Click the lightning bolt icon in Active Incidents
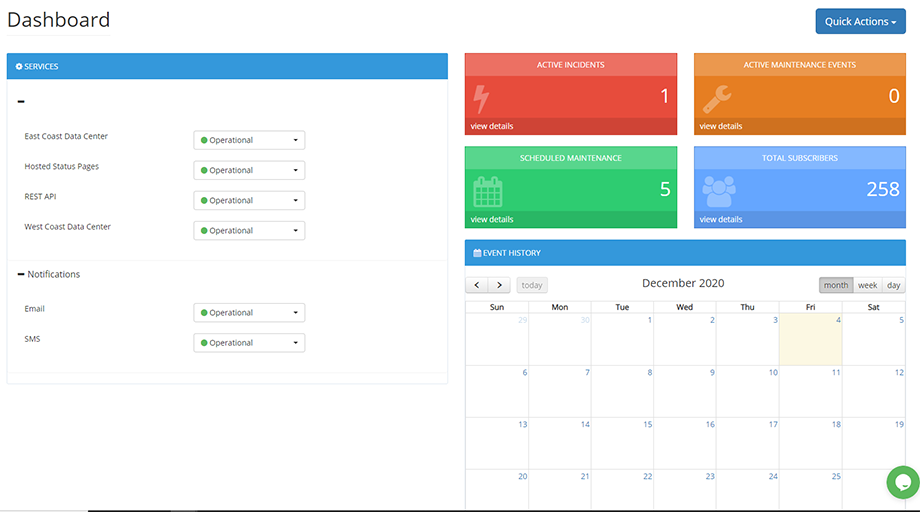This screenshot has height=512, width=920. pyautogui.click(x=481, y=99)
